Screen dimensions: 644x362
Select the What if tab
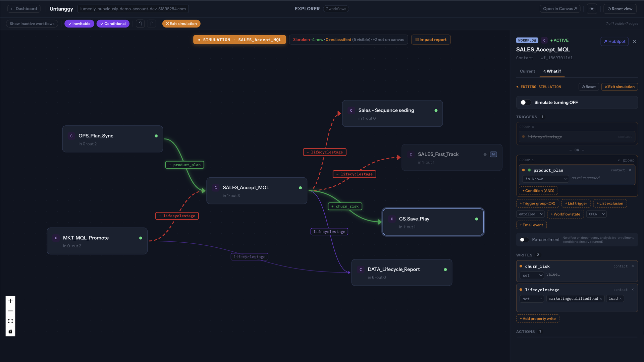pos(552,71)
